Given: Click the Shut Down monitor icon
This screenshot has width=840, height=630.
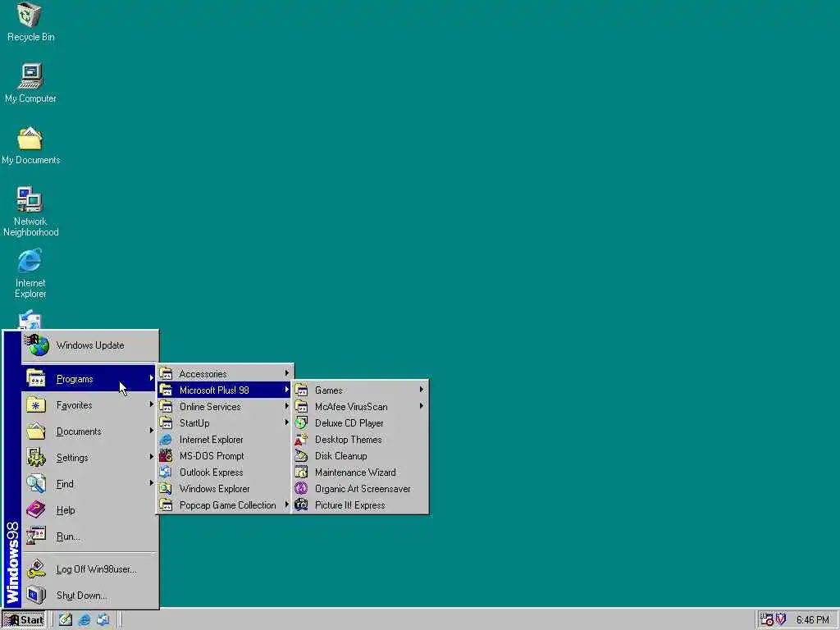Looking at the screenshot, I should (x=36, y=596).
